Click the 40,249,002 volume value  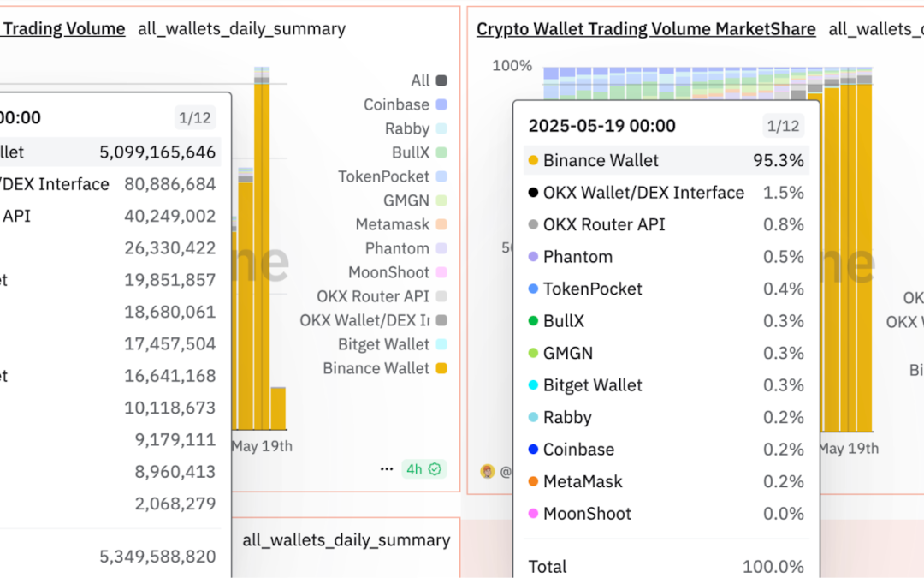pyautogui.click(x=169, y=216)
